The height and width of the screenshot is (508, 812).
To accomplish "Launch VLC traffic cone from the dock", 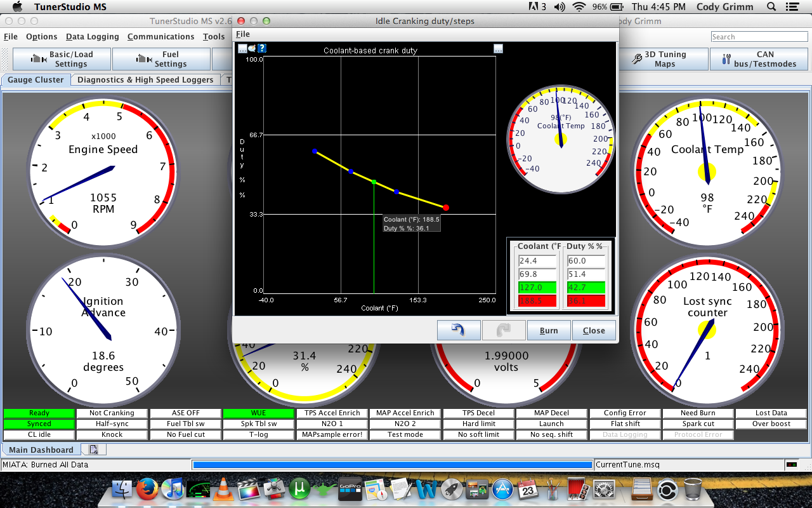I will point(223,490).
